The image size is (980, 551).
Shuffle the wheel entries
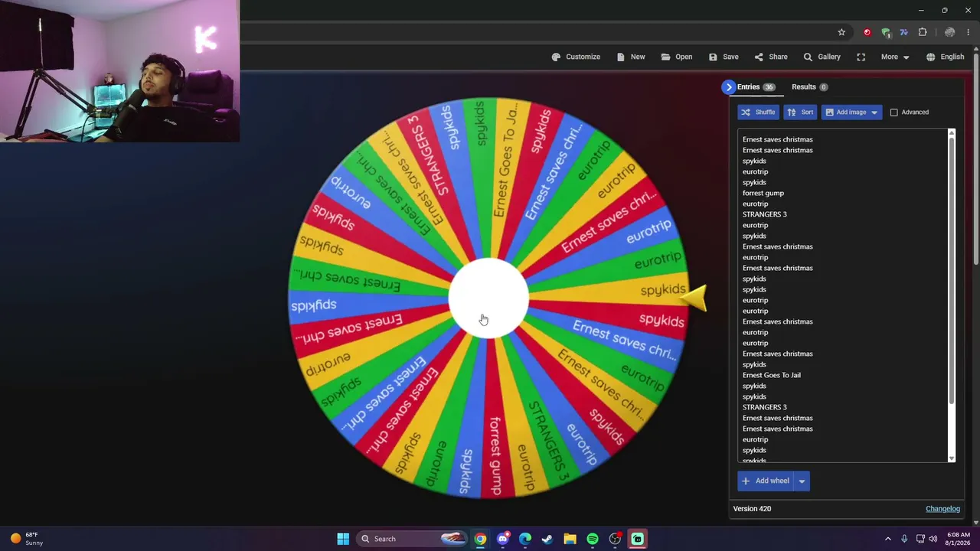pos(758,112)
